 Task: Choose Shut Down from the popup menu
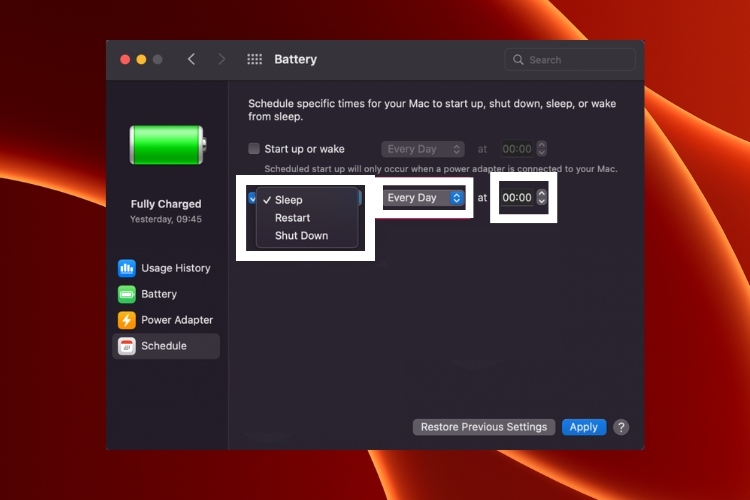point(301,236)
